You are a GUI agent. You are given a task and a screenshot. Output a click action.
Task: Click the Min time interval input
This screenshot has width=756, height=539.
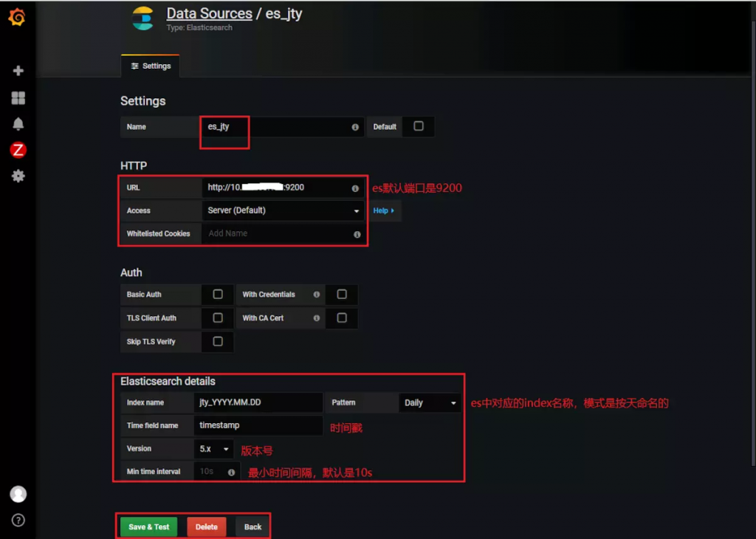[217, 472]
